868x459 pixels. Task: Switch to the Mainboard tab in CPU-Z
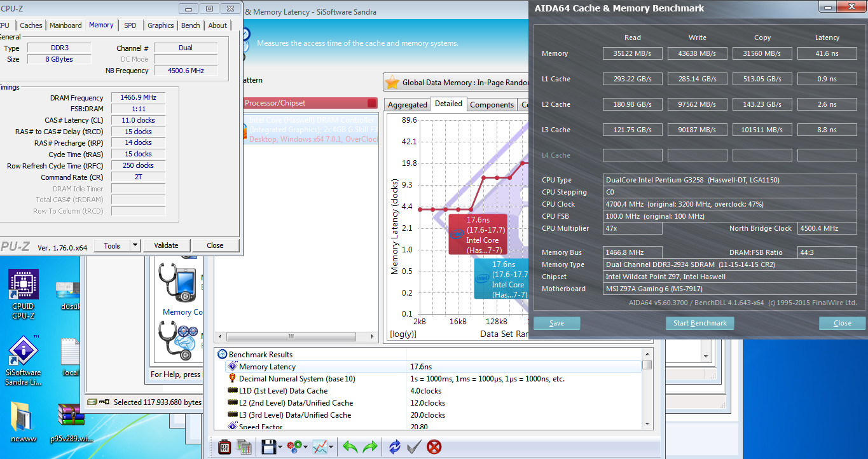65,25
